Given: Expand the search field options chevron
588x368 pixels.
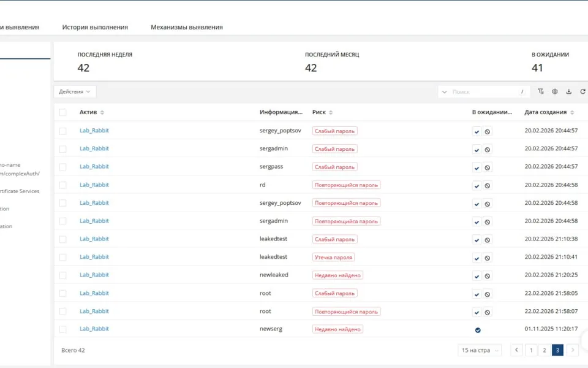Looking at the screenshot, I should [x=445, y=92].
